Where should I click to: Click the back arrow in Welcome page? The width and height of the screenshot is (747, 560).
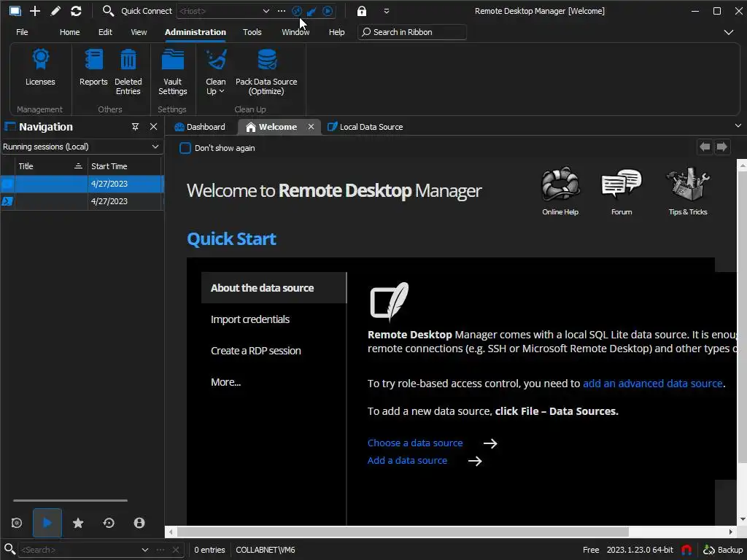pyautogui.click(x=705, y=147)
